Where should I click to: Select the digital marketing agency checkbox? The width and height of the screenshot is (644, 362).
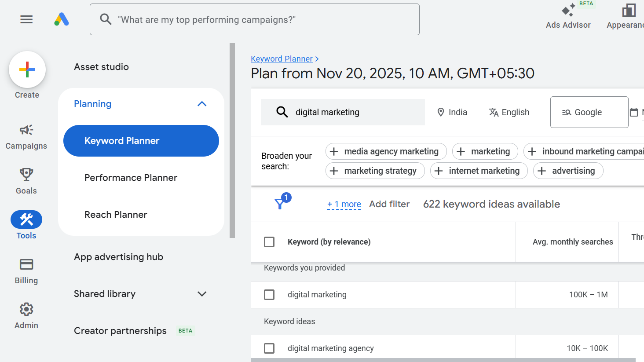[x=269, y=347]
